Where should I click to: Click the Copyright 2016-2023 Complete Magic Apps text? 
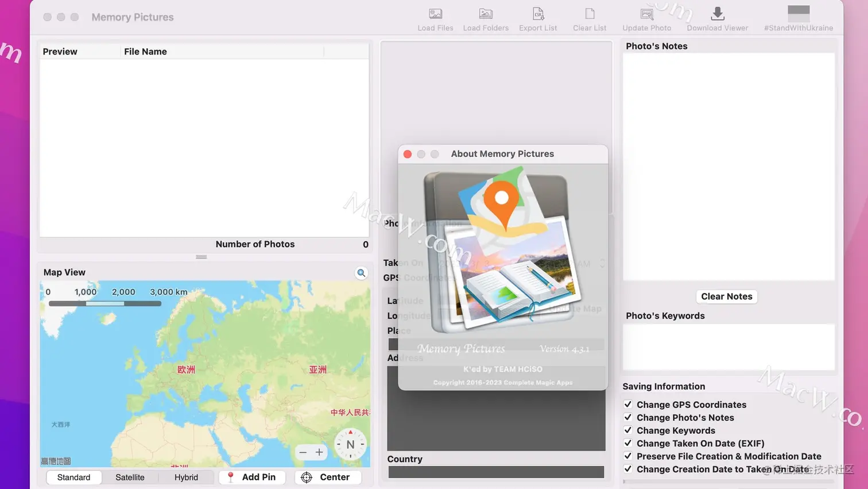[503, 383]
